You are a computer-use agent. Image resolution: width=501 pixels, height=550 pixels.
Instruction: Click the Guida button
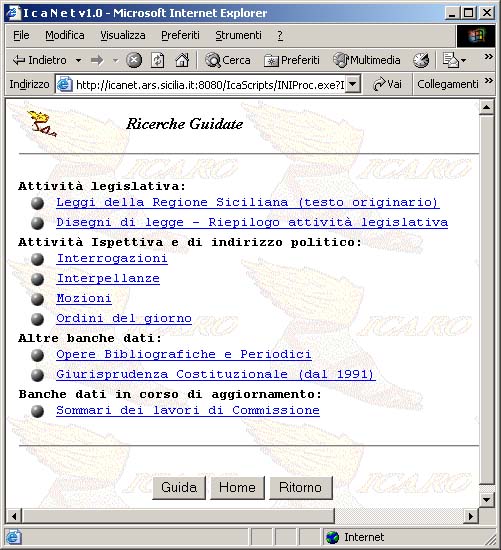[x=179, y=487]
